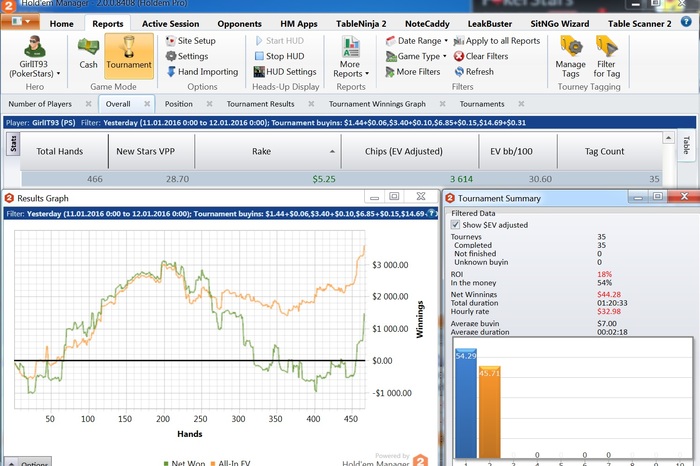Screen dimensions: 700x466
Task: Open the Table Scanner 2 tab
Action: (x=639, y=24)
